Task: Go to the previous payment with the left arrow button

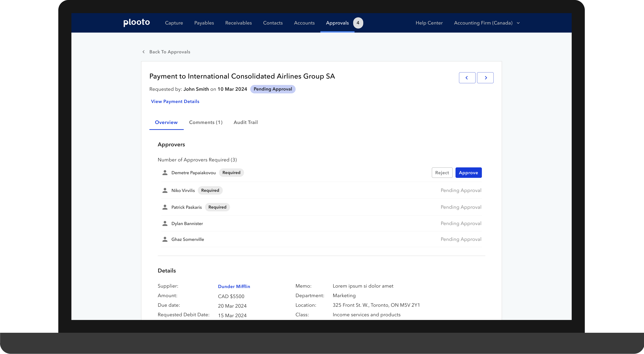Action: (467, 78)
